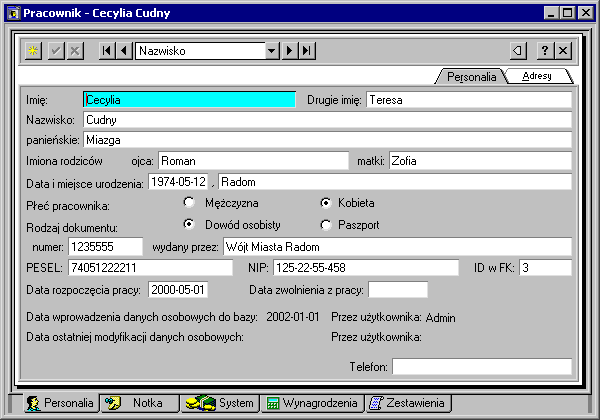Maximize the Pracownik window
600x420 pixels.
pyautogui.click(x=568, y=13)
